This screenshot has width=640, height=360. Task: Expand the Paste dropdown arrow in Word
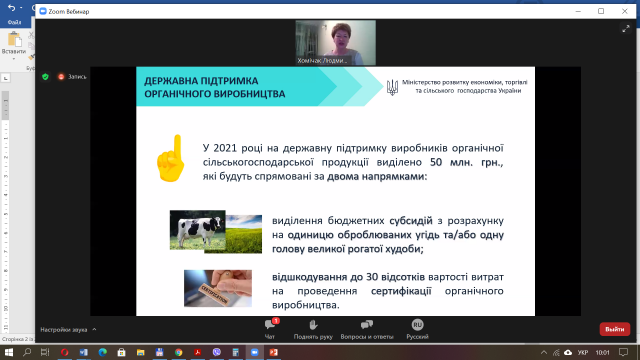click(x=14, y=59)
